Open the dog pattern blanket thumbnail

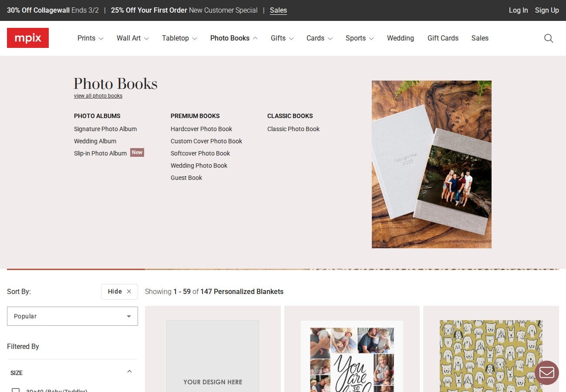[491, 355]
